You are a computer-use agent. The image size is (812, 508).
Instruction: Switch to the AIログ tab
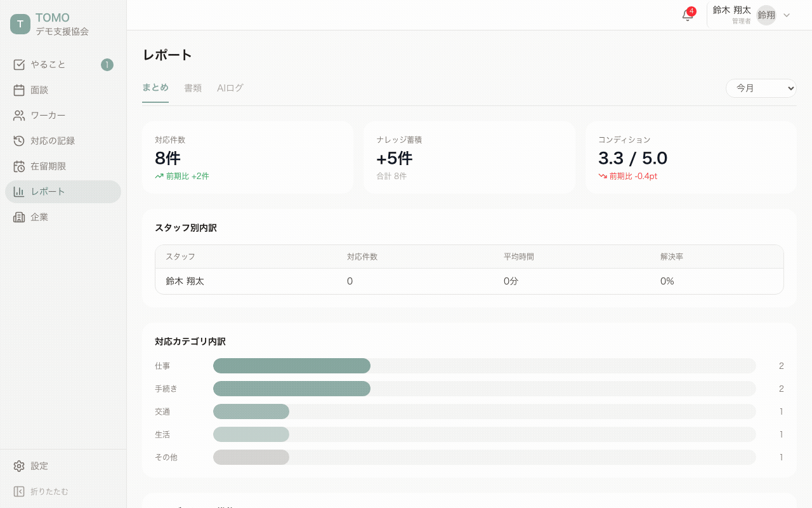click(x=230, y=88)
